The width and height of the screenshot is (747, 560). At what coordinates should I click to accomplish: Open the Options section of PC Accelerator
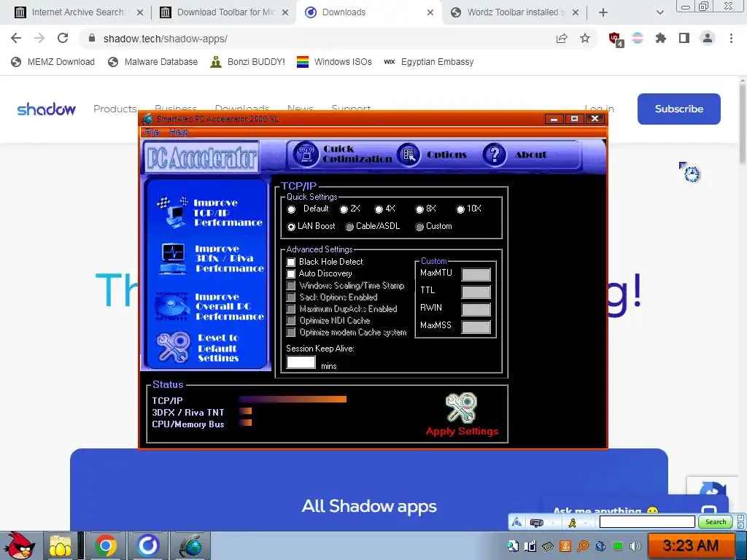pyautogui.click(x=432, y=155)
